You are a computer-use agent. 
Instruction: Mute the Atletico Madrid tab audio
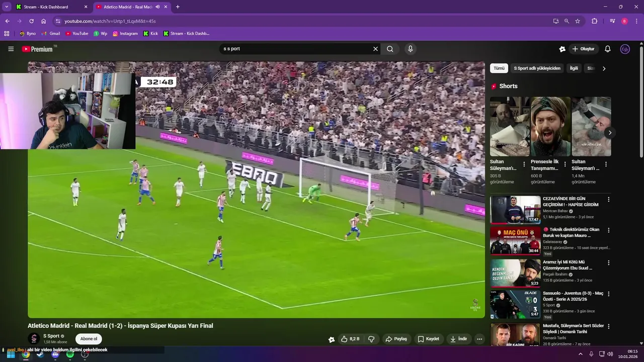pyautogui.click(x=157, y=7)
